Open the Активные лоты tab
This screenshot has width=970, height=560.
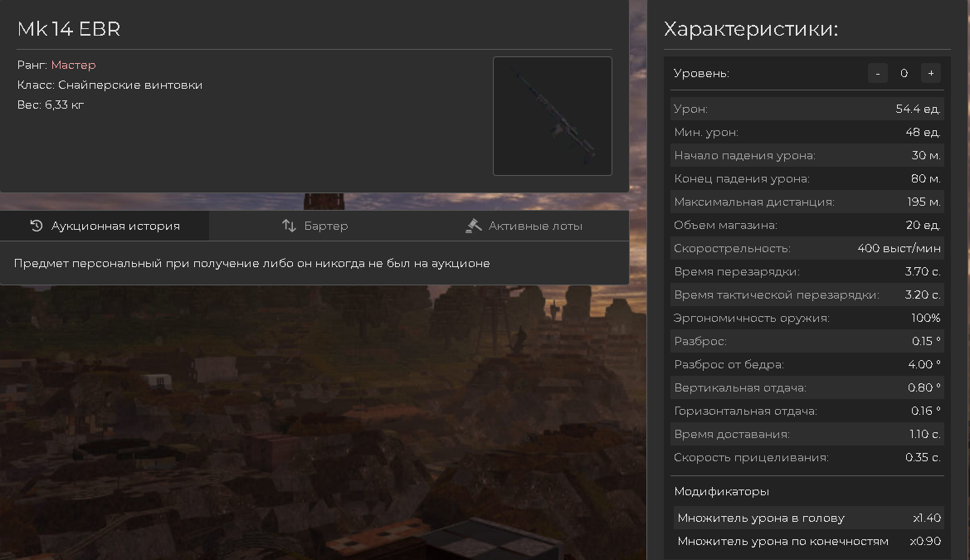tap(524, 226)
